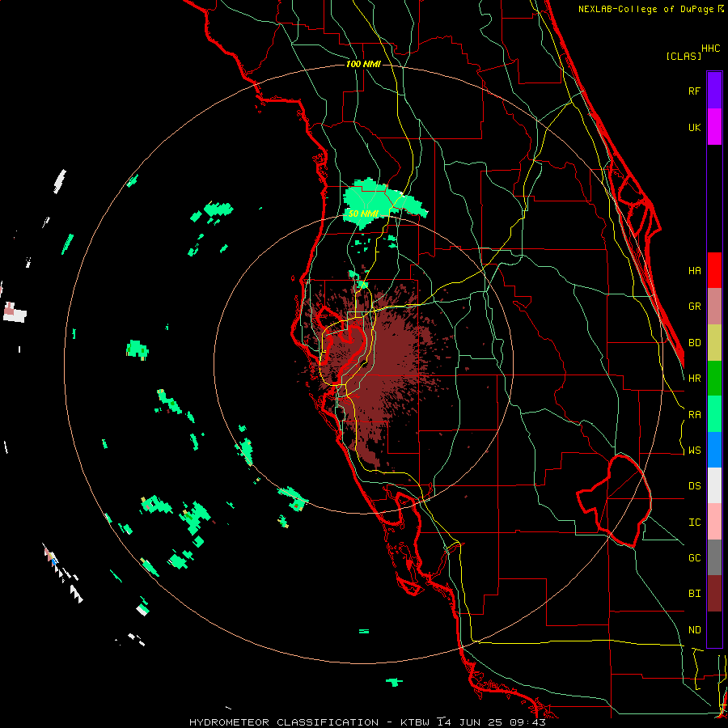This screenshot has height=728, width=728.
Task: Click the ND legend label
Action: point(694,630)
